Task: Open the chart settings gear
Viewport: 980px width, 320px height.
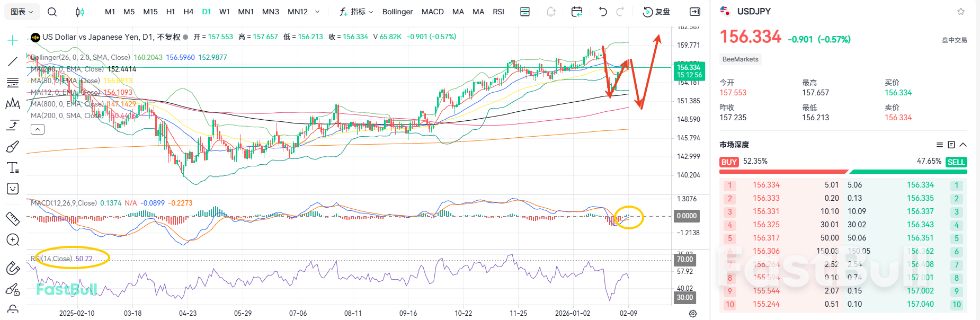Action: pos(692,314)
